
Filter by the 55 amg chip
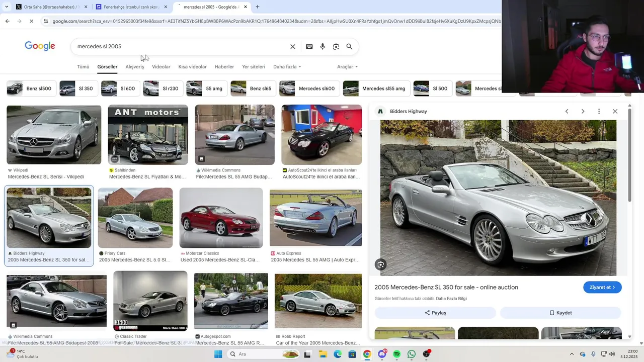[206, 88]
